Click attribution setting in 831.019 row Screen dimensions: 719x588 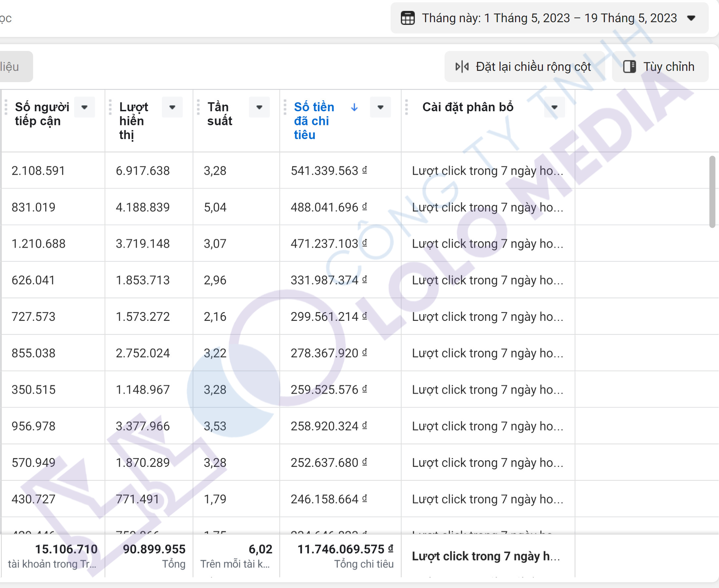pyautogui.click(x=488, y=207)
